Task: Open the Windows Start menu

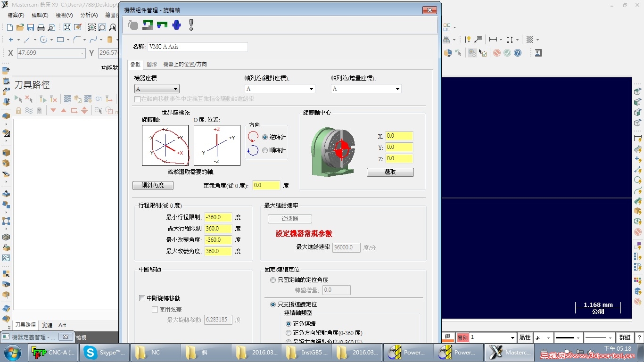Action: [x=12, y=352]
